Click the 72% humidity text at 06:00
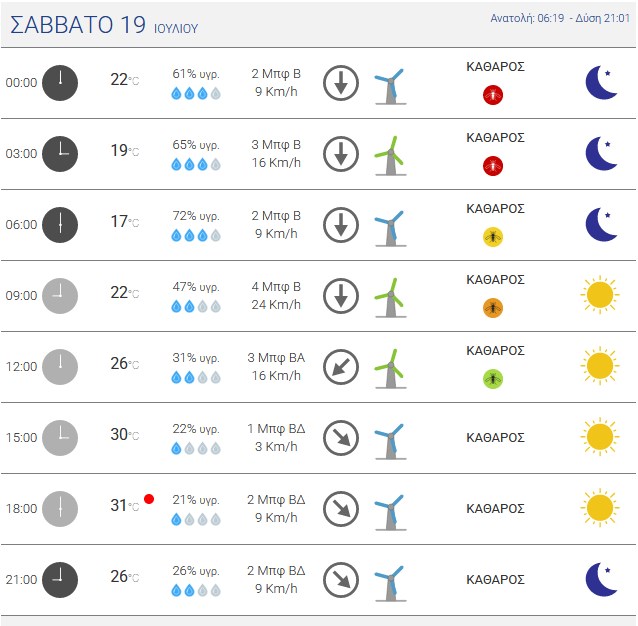Screen dimensions: 638x626 coord(196,216)
